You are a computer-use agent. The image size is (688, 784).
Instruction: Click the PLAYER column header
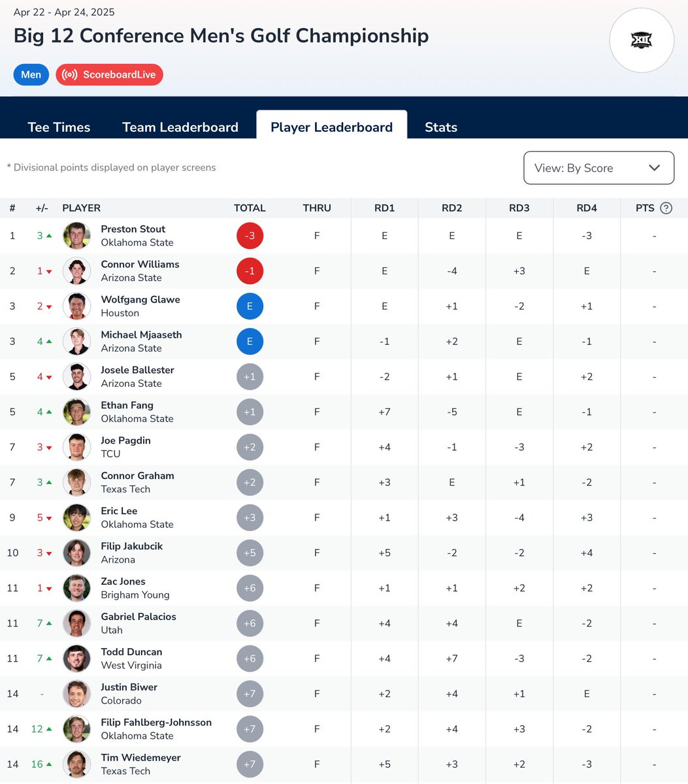tap(82, 208)
